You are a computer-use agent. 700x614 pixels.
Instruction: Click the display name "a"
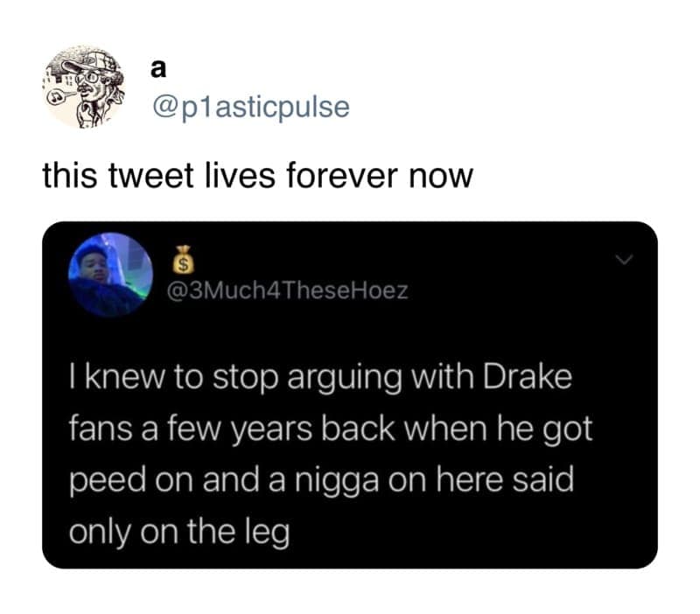click(158, 69)
